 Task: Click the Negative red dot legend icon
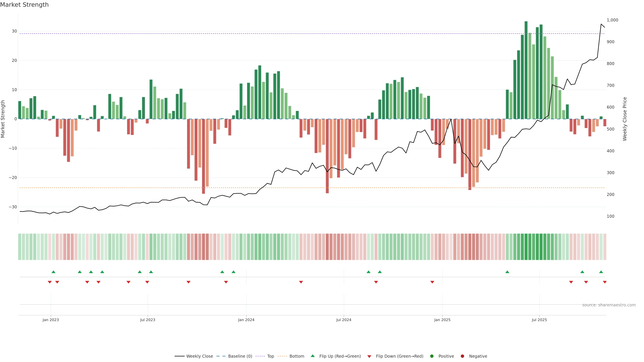[x=462, y=356]
